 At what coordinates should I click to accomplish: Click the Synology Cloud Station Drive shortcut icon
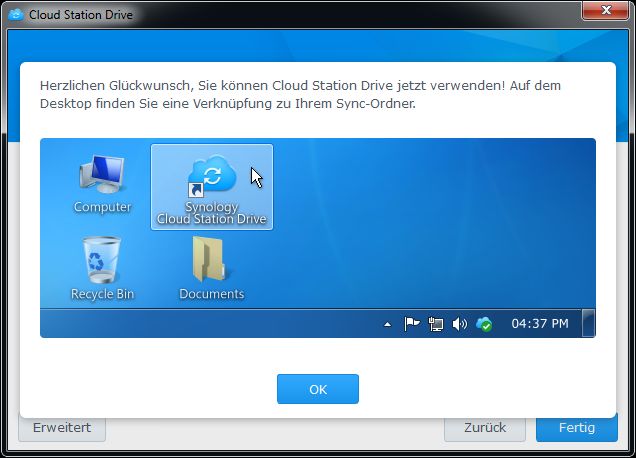(212, 187)
